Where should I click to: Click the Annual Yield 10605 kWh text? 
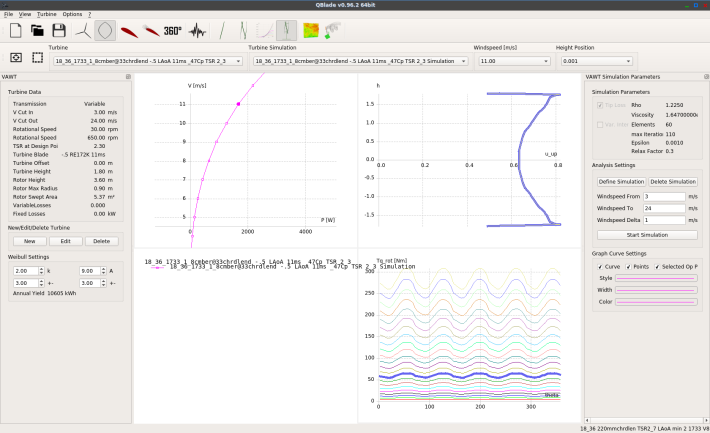pyautogui.click(x=44, y=293)
